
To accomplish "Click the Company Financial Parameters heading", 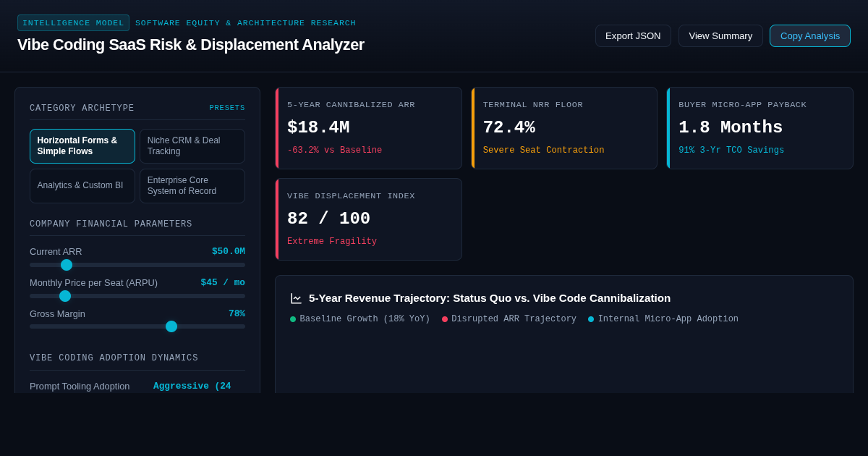I will (111, 224).
